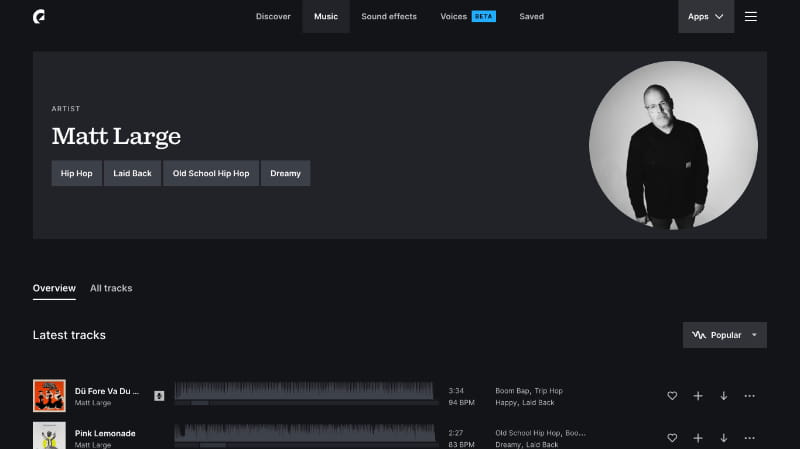
Task: Open the hamburger menu icon
Action: coord(751,16)
